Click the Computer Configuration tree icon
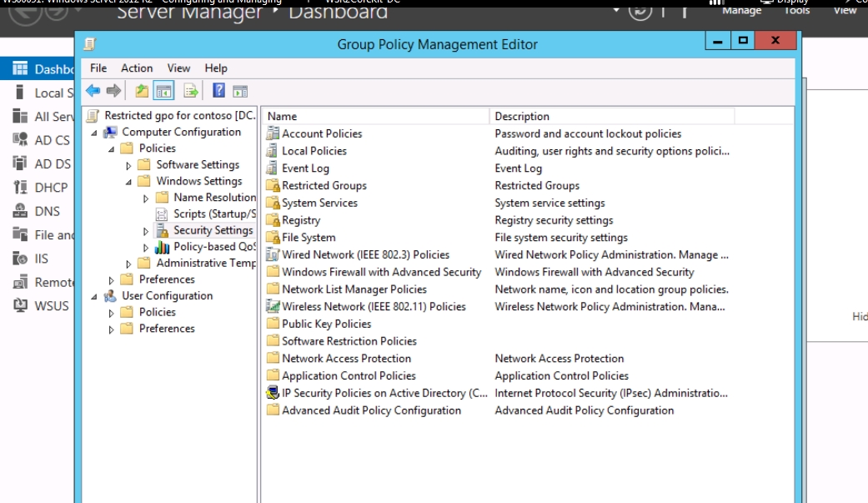 (x=111, y=132)
